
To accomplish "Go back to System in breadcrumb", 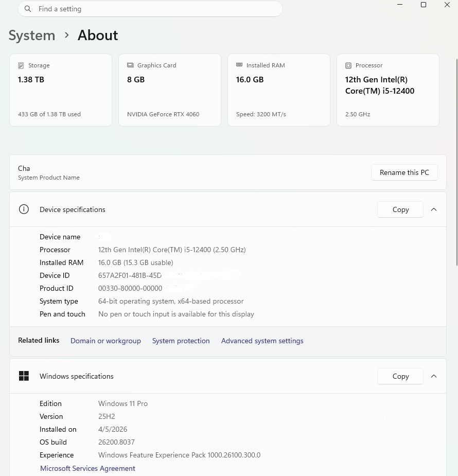I will [32, 36].
